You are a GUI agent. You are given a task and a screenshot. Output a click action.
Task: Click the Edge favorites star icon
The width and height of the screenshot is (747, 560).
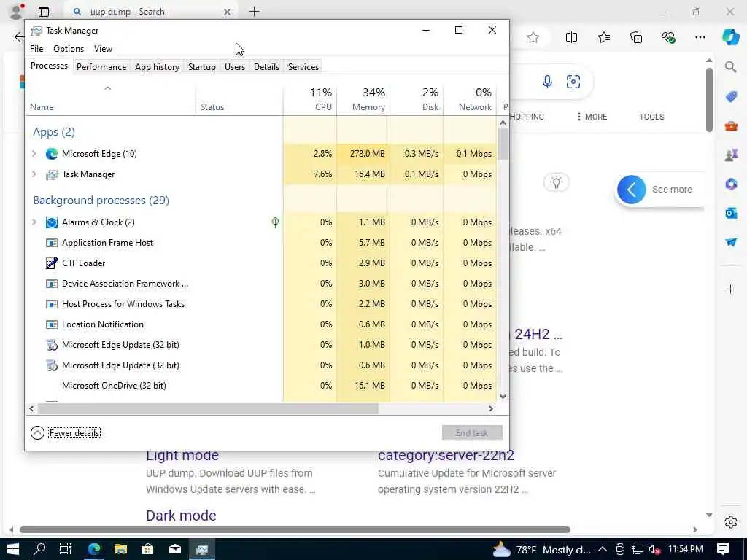pyautogui.click(x=533, y=38)
